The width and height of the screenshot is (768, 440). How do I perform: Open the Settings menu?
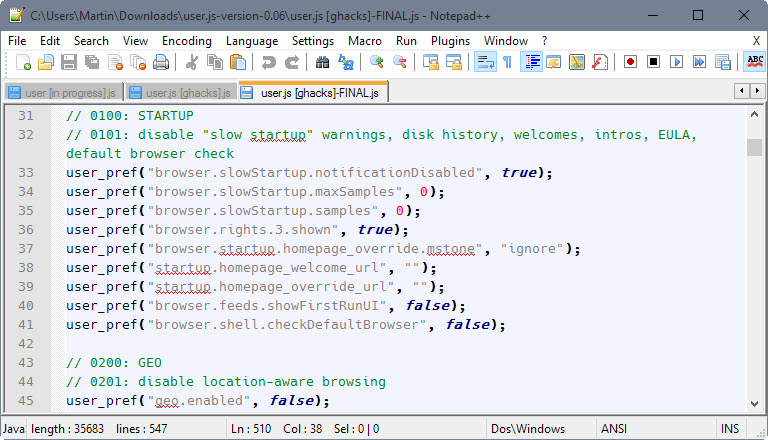point(312,41)
